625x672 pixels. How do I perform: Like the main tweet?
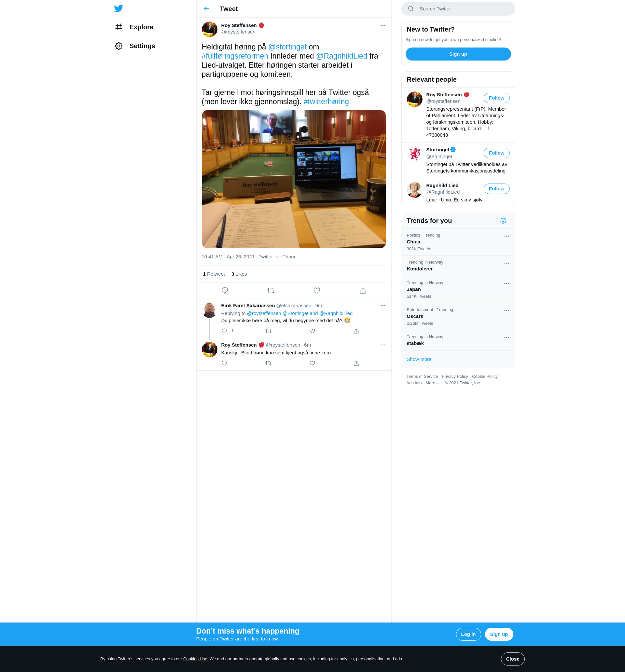point(316,290)
